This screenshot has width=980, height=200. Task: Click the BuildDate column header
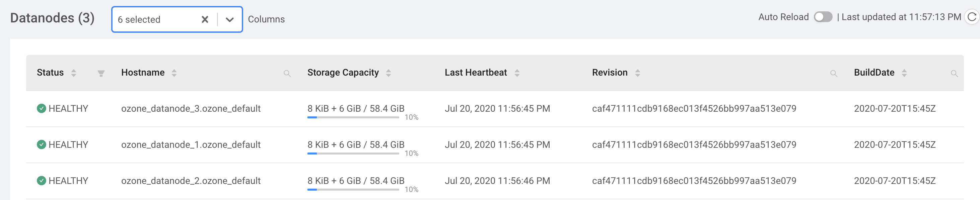pos(874,73)
